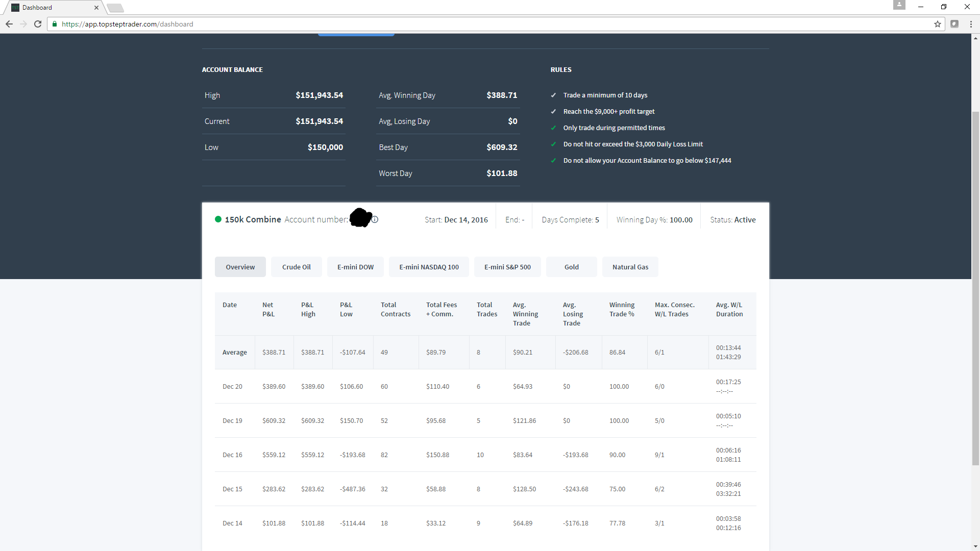Click the account number info icon
Image resolution: width=980 pixels, height=551 pixels.
[x=375, y=219]
